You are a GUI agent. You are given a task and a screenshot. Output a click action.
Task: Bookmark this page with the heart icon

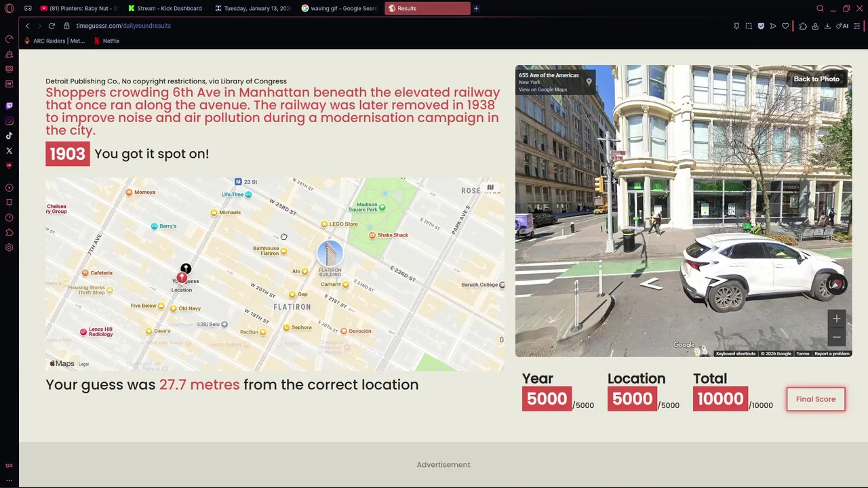(x=785, y=26)
